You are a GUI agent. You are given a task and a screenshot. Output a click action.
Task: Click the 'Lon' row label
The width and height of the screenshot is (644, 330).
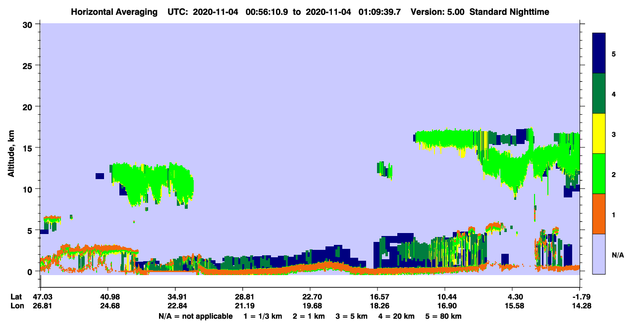point(16,306)
